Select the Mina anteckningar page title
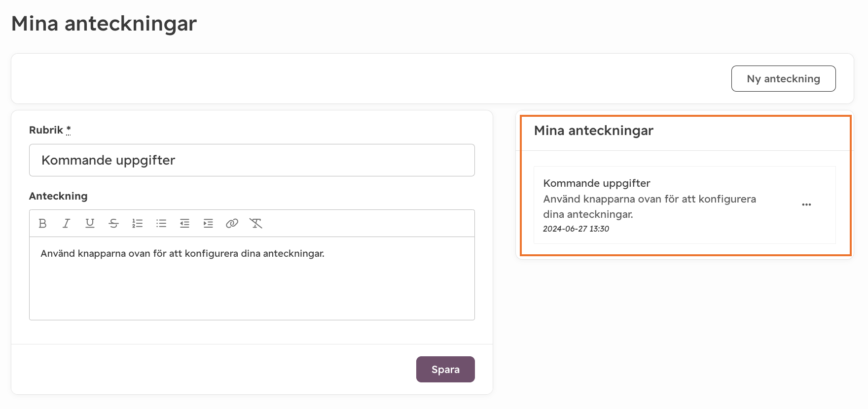Image resolution: width=868 pixels, height=409 pixels. [x=104, y=23]
